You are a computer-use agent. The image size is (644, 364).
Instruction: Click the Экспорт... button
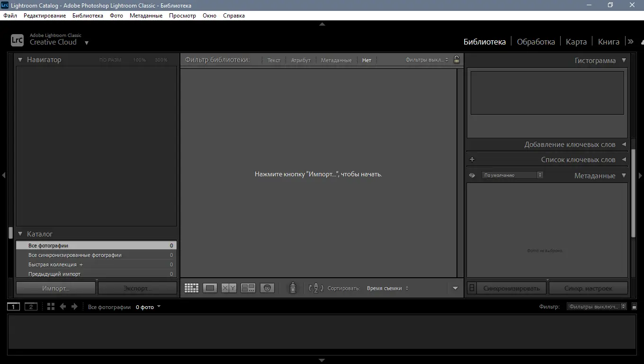137,288
